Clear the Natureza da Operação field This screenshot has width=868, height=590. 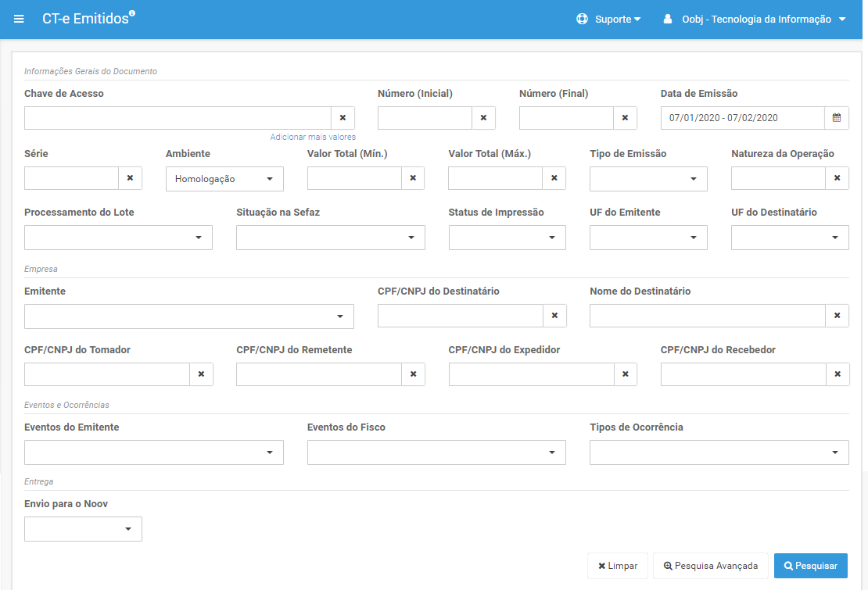pos(837,178)
